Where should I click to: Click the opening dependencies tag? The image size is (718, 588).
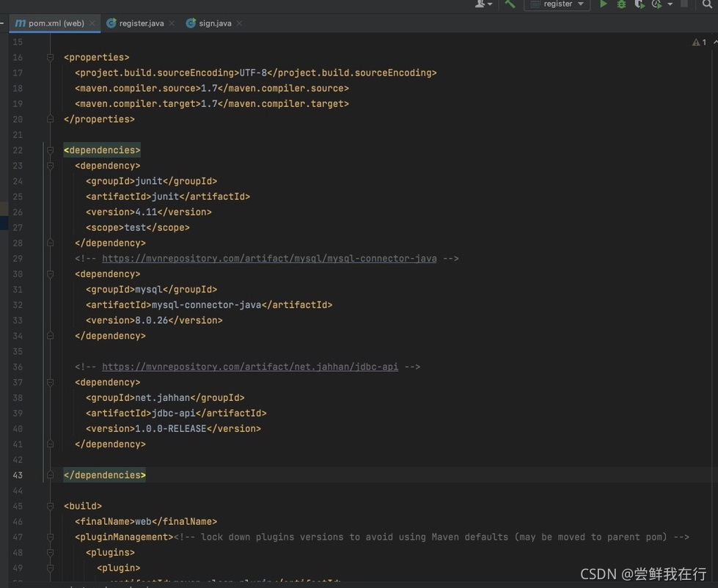tap(102, 150)
